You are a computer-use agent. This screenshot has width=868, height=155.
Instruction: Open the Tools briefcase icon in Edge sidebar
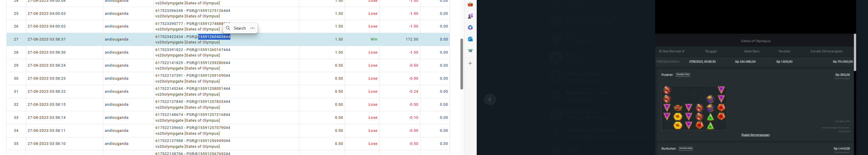point(470,4)
